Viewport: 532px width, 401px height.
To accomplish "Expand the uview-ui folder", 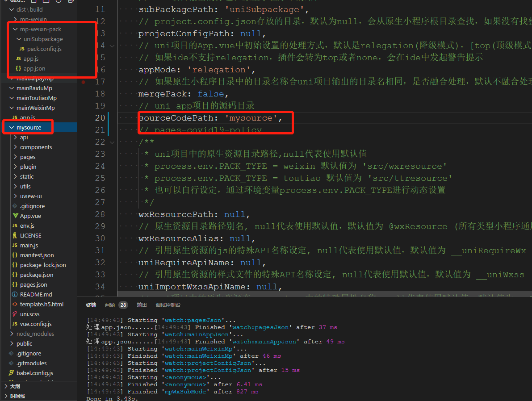I will (15, 196).
